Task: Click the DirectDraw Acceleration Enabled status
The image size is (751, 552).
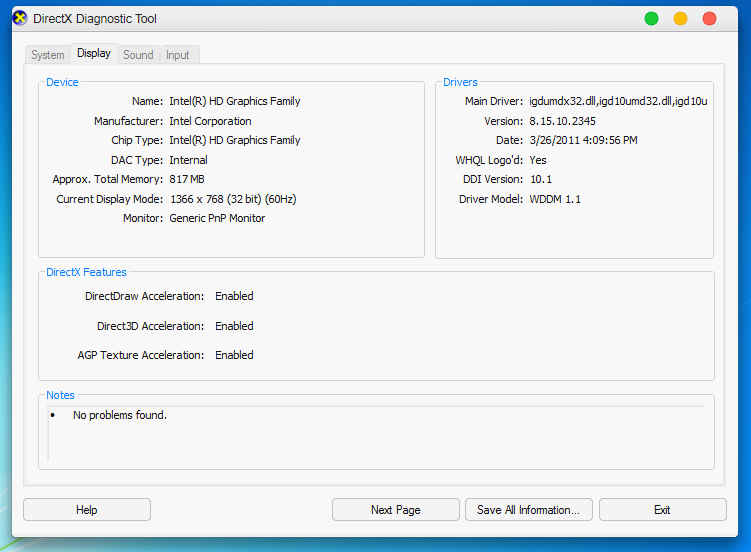Action: click(234, 296)
